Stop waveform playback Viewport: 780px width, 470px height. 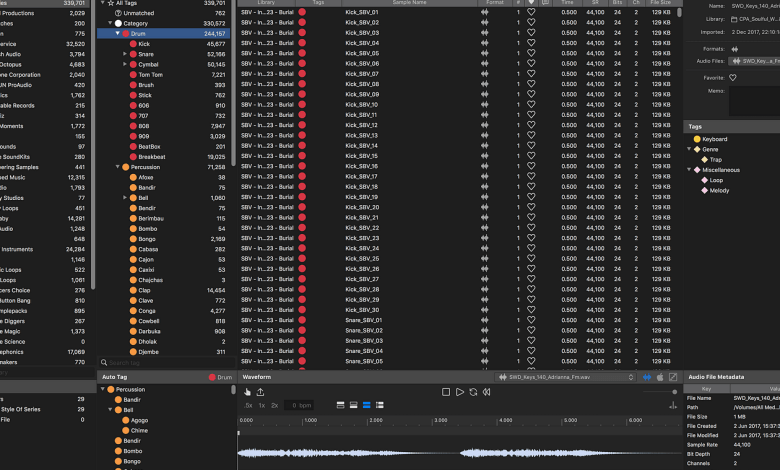tap(446, 392)
